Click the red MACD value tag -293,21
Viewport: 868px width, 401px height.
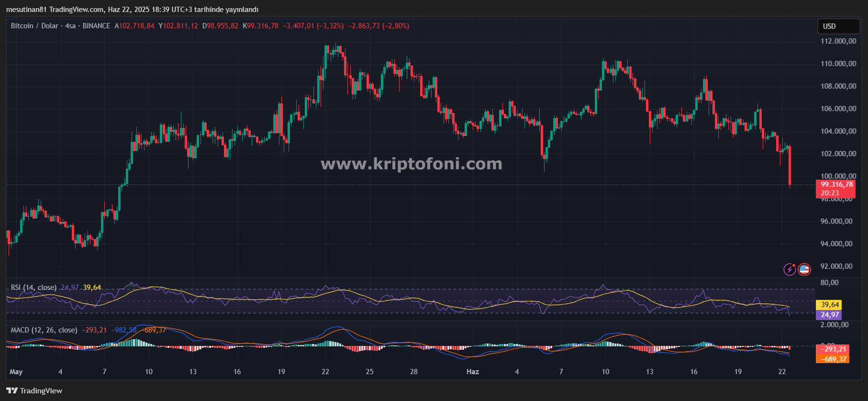(833, 349)
